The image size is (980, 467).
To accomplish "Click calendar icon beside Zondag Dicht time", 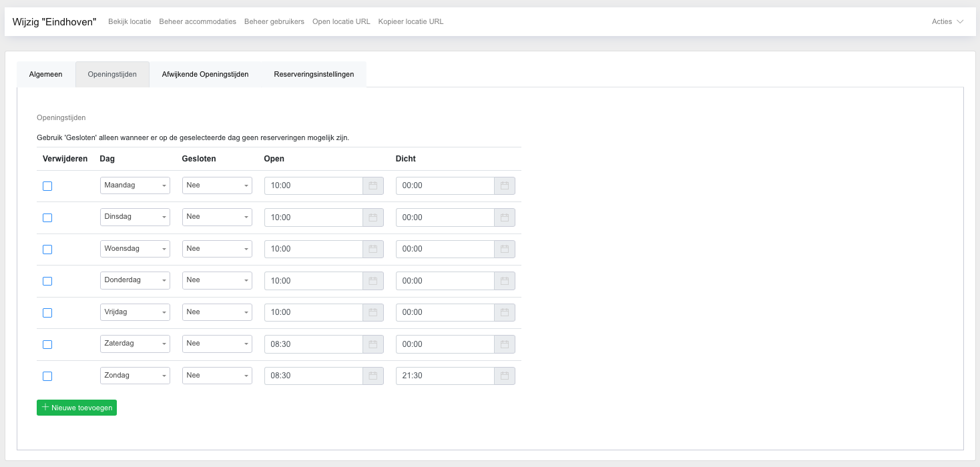I will tap(505, 376).
